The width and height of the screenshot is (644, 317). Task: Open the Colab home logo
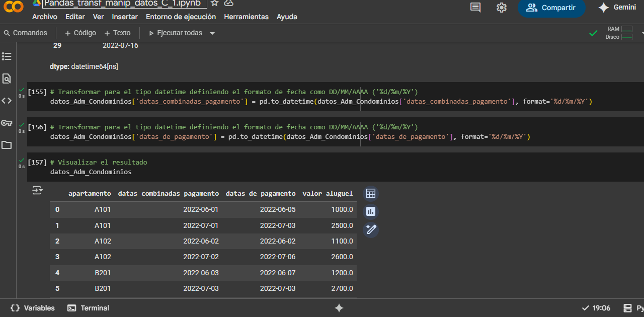tap(14, 7)
